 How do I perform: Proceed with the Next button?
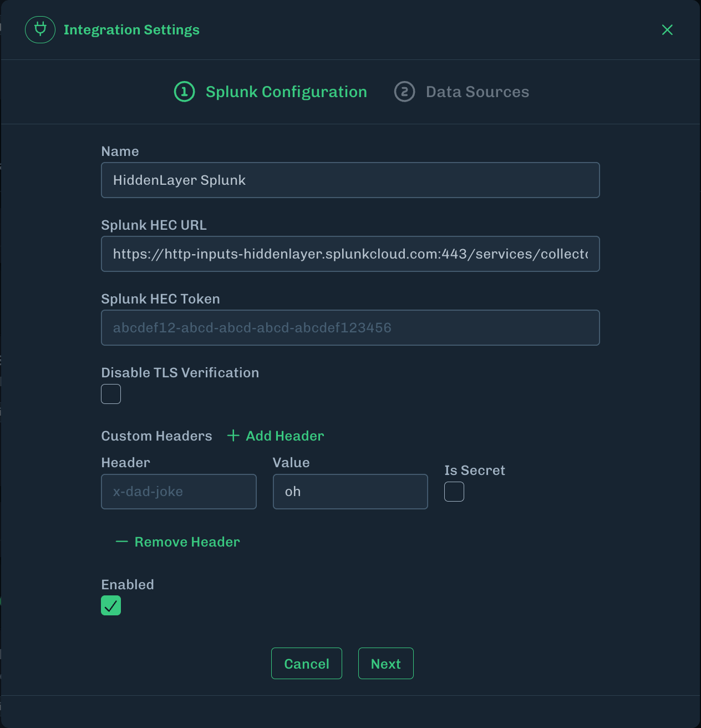tap(386, 664)
